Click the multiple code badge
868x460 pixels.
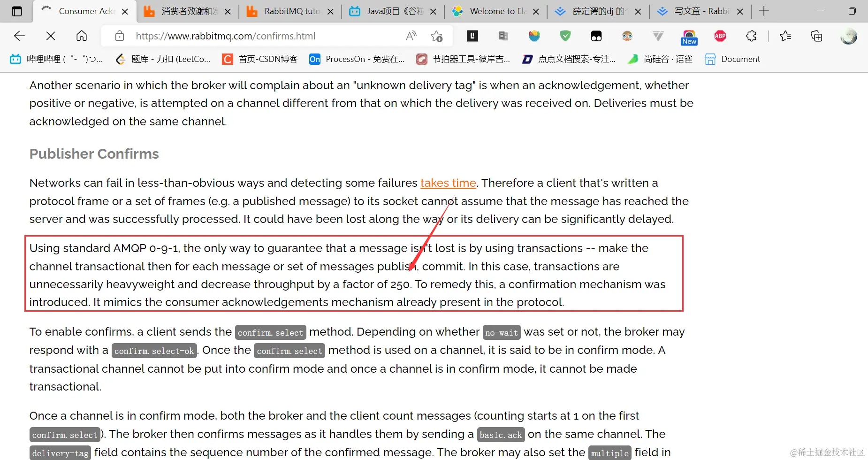click(x=610, y=453)
